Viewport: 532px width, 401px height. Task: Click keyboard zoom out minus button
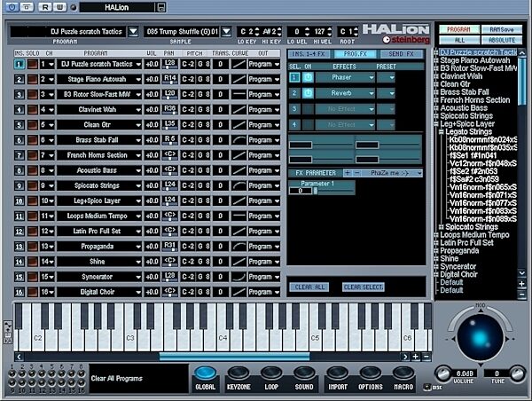click(426, 357)
